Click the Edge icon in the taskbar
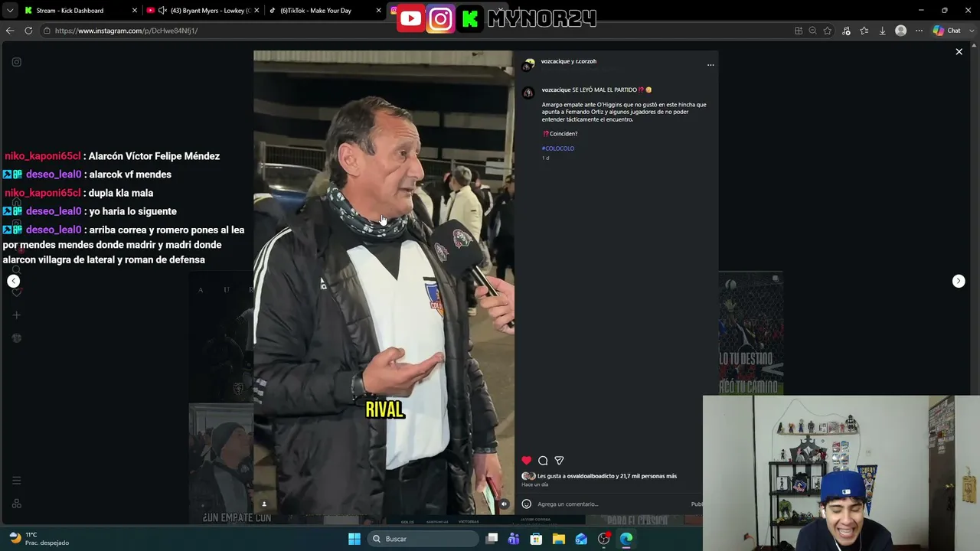Image resolution: width=980 pixels, height=551 pixels. click(x=626, y=539)
